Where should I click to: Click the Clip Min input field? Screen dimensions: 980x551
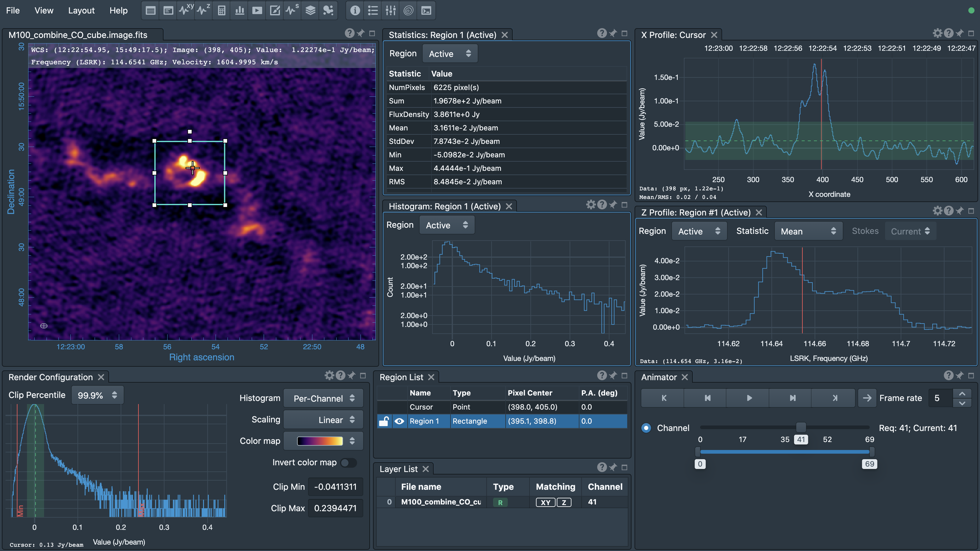(x=335, y=487)
